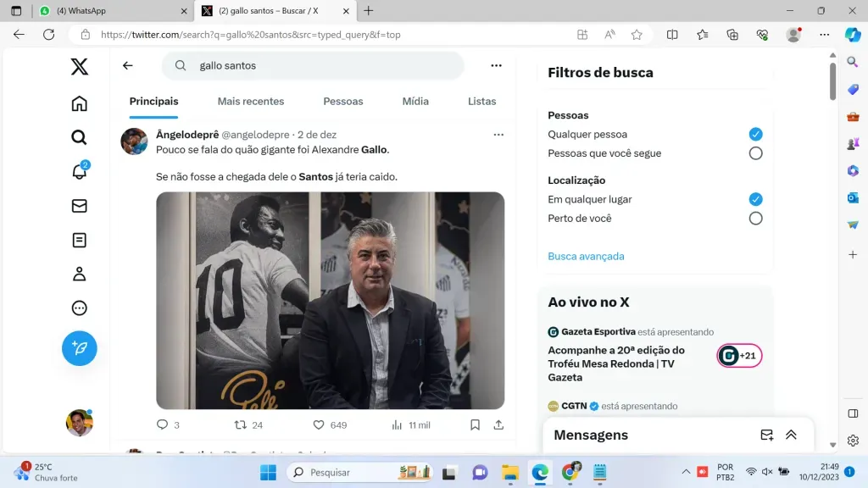
Task: Expand the Mensagens drawer with double chevron
Action: (791, 435)
